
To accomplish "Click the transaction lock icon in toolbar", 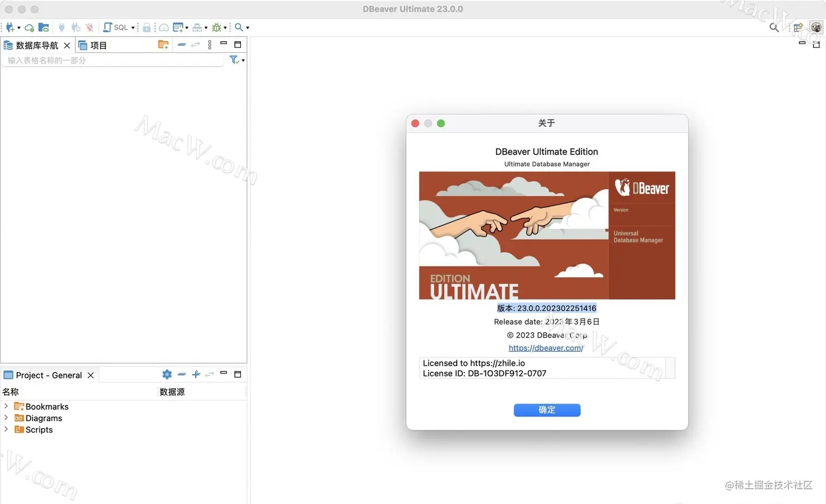I will click(x=146, y=27).
